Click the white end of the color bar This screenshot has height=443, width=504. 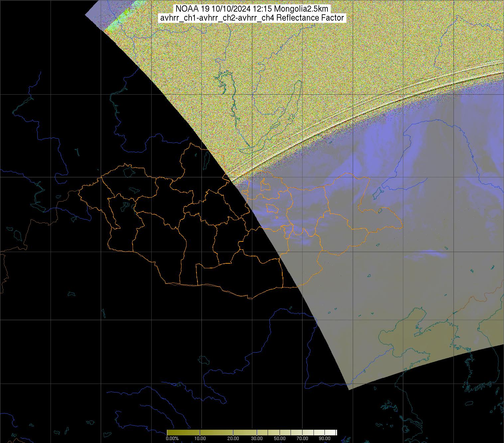click(x=335, y=432)
